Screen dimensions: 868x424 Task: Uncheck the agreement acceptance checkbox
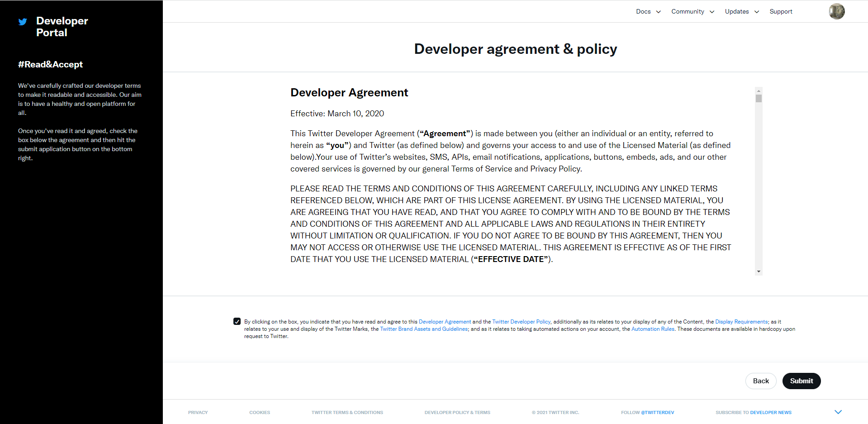tap(237, 321)
